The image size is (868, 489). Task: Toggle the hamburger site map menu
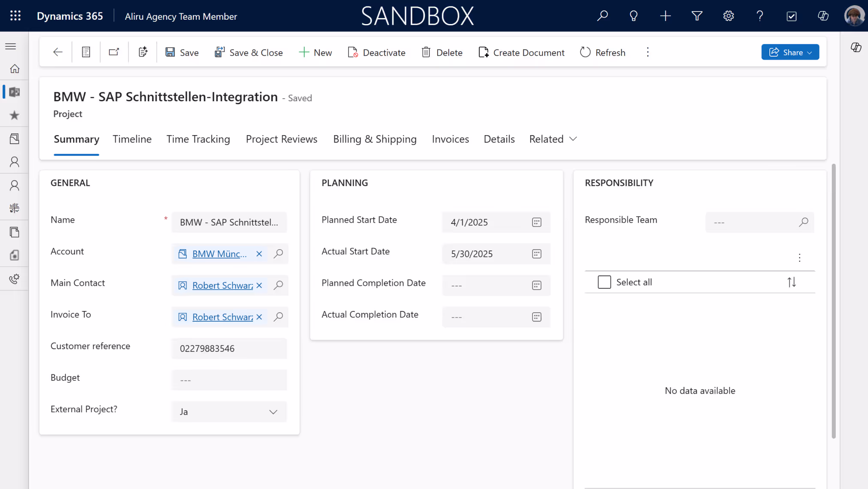click(x=11, y=46)
